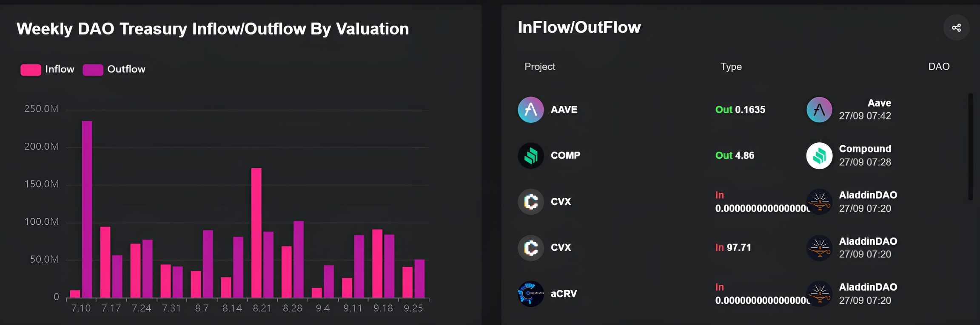Screen dimensions: 980x325
Task: Click the tall 7.10 outflow bar
Action: click(x=87, y=209)
